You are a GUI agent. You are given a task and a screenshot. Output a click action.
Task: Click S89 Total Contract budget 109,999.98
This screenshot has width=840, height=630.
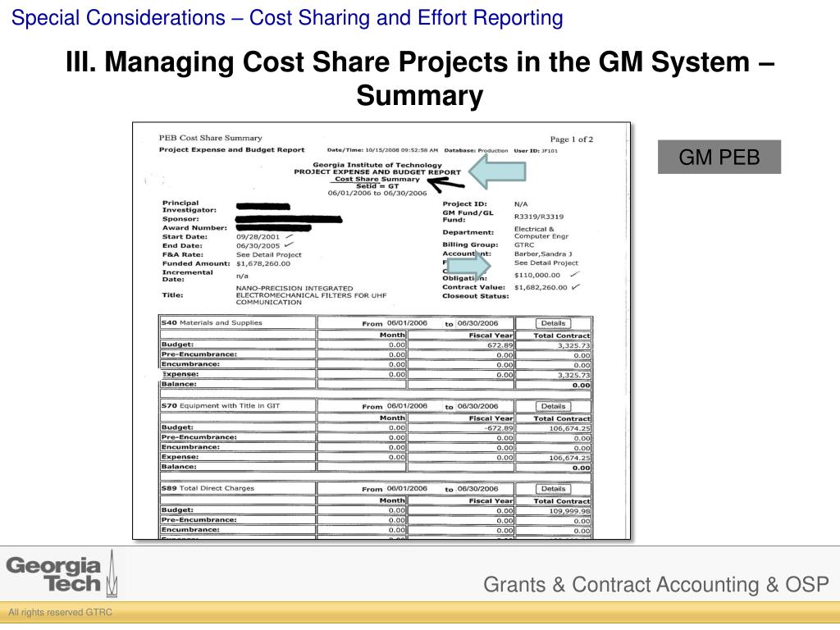569,512
